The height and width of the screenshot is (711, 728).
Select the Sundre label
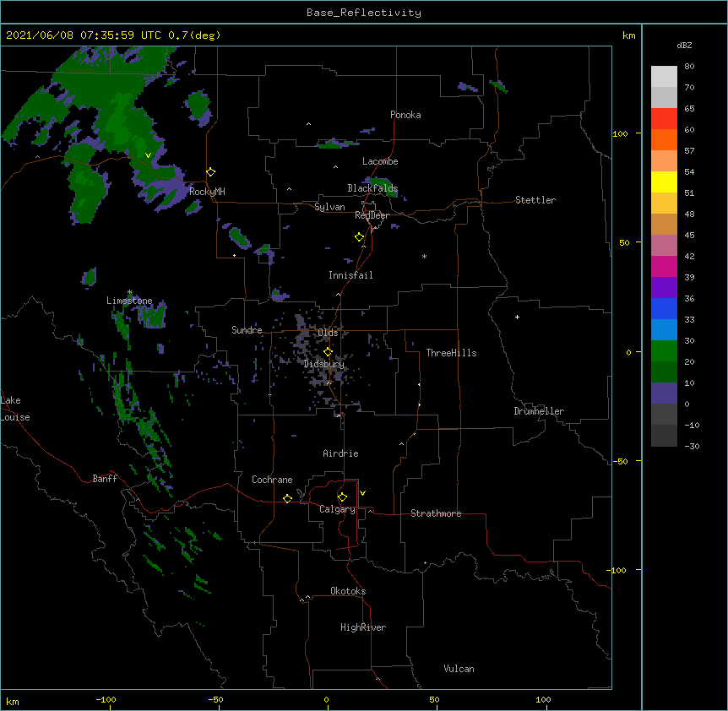pyautogui.click(x=247, y=330)
